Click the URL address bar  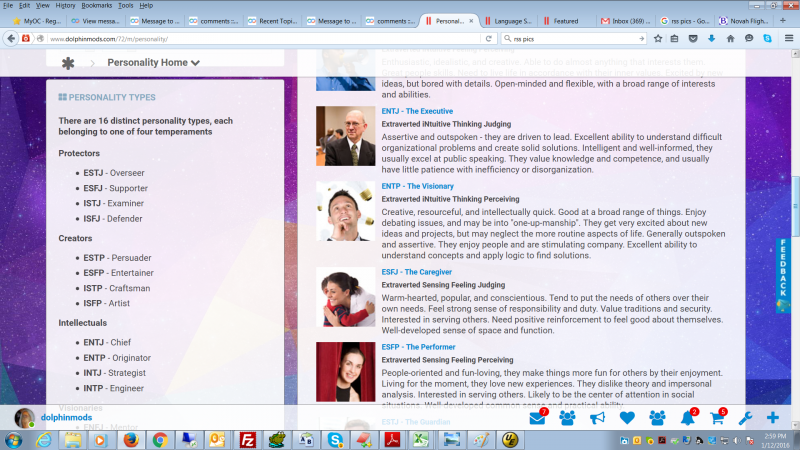(x=263, y=39)
